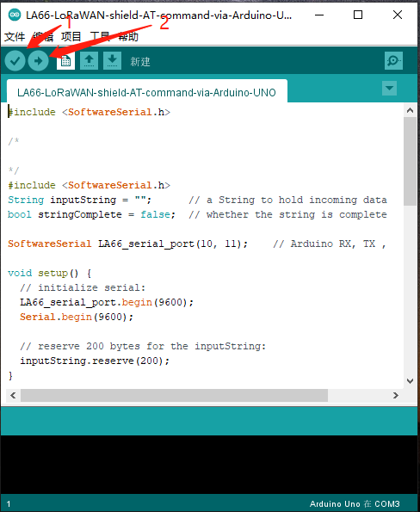Click the Arduino logo in title bar
The image size is (420, 512).
coord(15,15)
